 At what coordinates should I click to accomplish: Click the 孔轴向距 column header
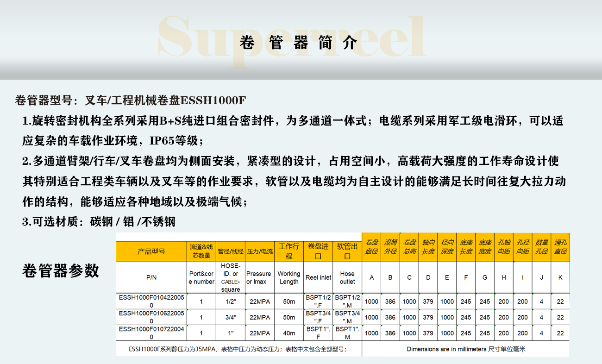504,247
